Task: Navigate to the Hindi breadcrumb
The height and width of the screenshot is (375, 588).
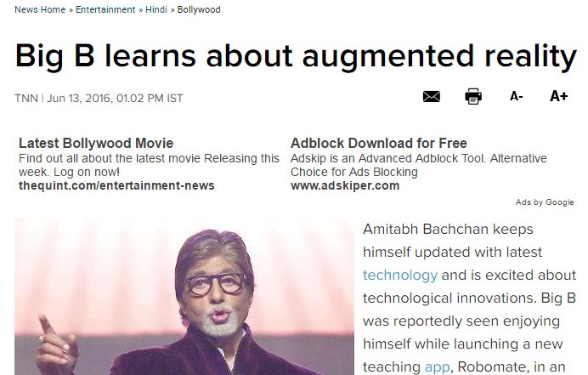Action: tap(156, 9)
